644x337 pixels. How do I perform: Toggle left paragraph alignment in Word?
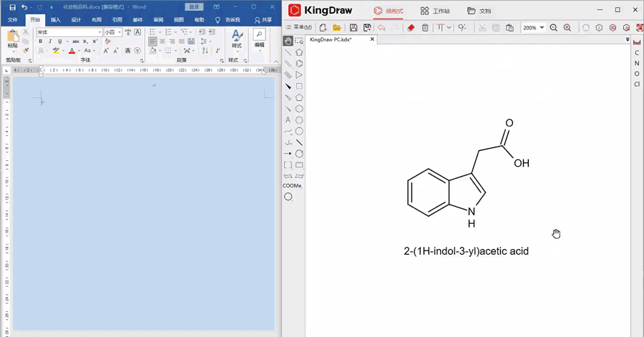coord(153,41)
